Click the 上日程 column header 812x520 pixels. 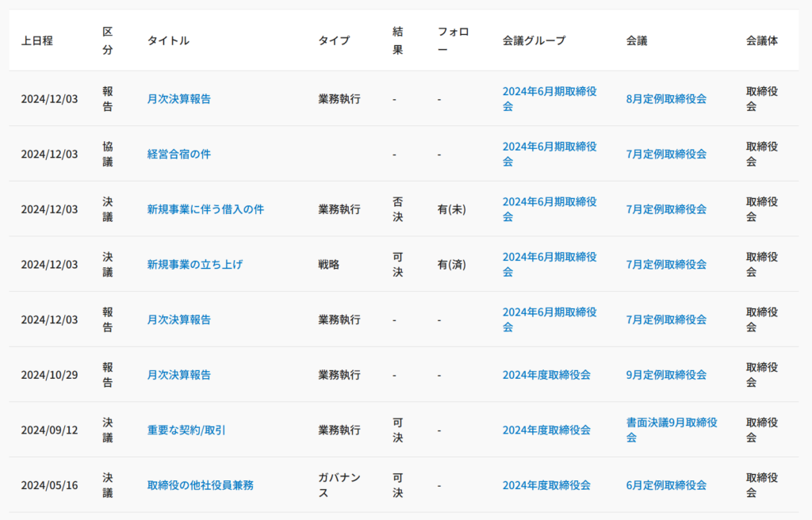(x=36, y=40)
